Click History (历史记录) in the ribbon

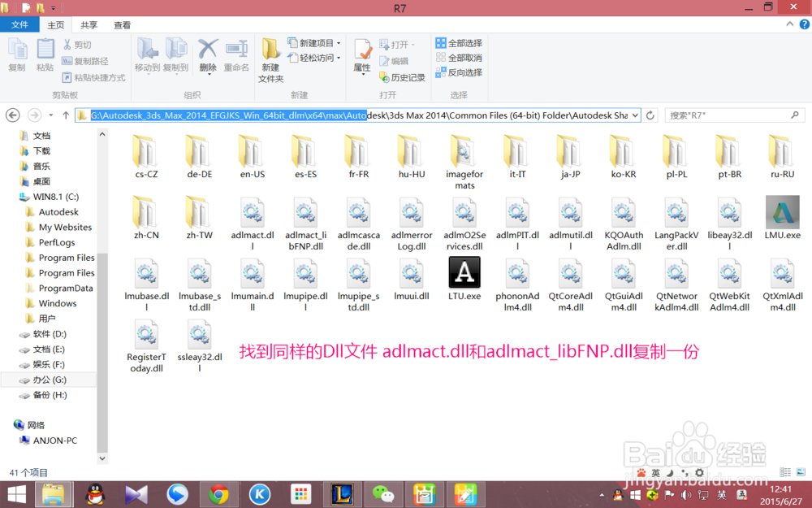coord(403,78)
